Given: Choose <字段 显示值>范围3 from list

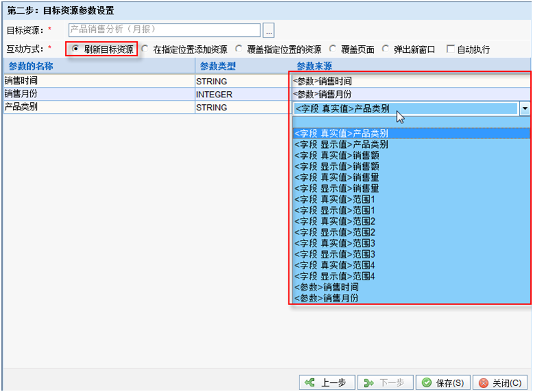Looking at the screenshot, I should (411, 254).
